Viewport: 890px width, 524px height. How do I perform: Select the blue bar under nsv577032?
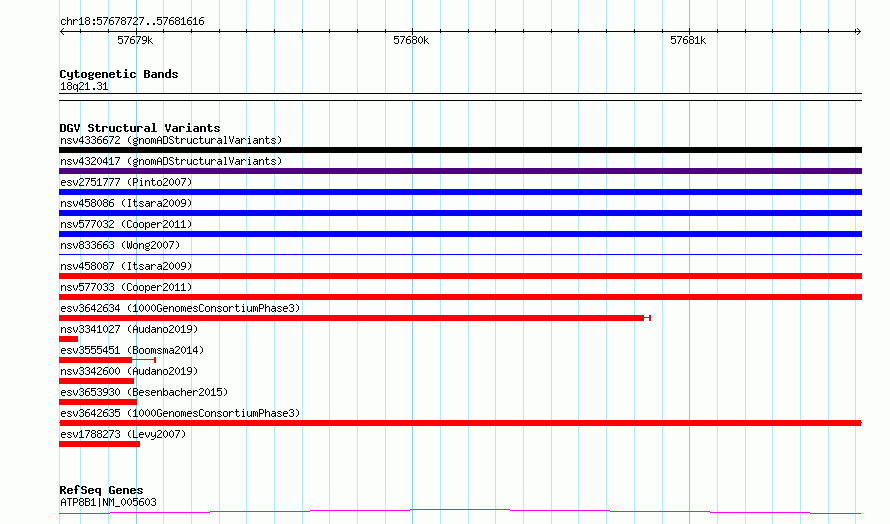(x=460, y=234)
